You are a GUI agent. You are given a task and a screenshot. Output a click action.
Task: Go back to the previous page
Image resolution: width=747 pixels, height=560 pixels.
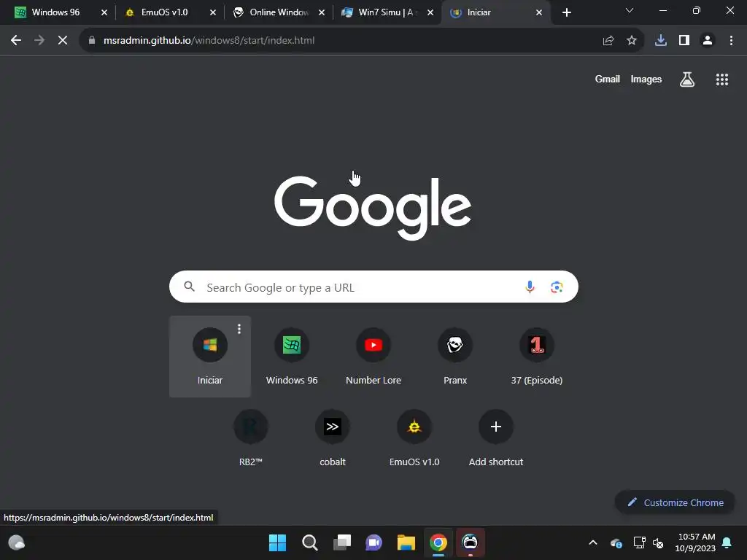[16, 41]
